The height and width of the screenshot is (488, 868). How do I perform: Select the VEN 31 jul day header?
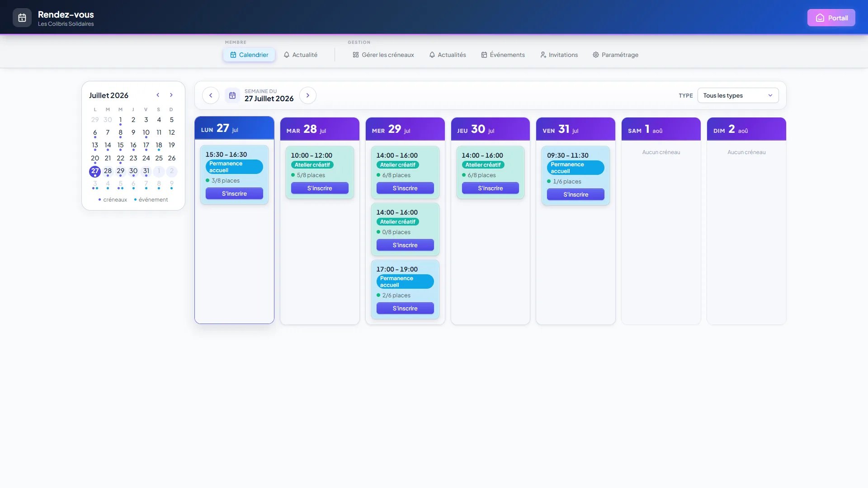click(576, 129)
